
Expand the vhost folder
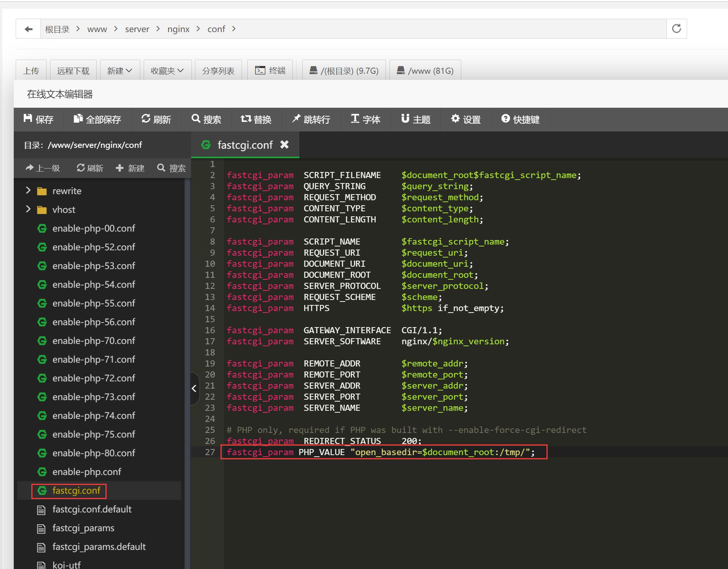[x=28, y=209]
